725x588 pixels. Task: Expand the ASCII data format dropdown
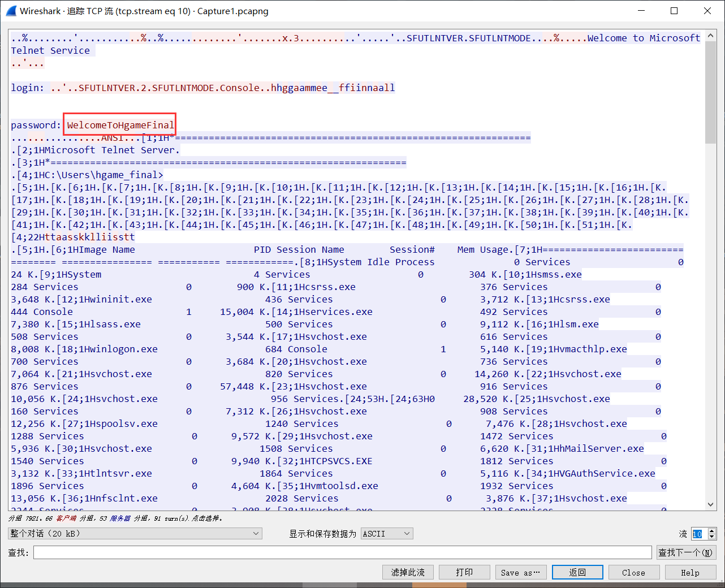coord(387,534)
